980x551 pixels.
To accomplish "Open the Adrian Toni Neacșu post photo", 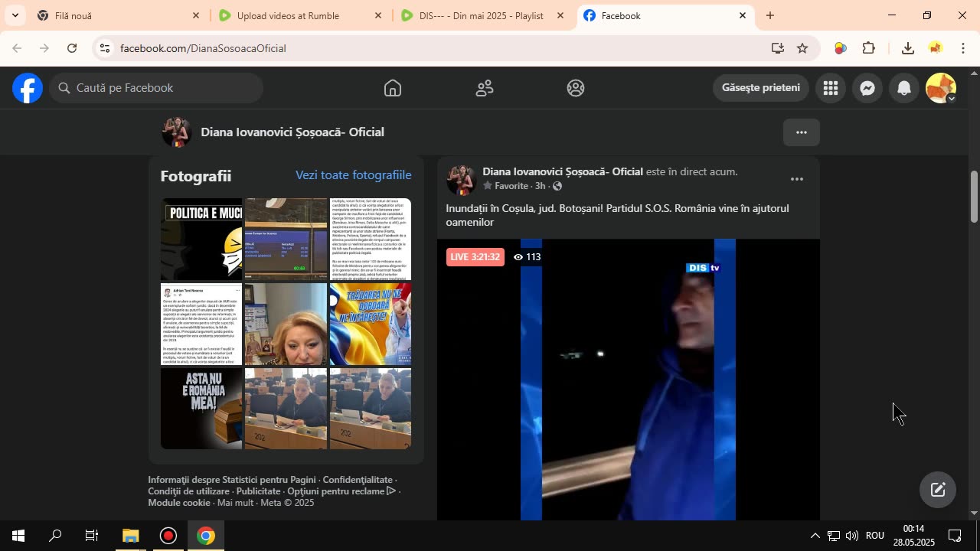I will pyautogui.click(x=201, y=324).
